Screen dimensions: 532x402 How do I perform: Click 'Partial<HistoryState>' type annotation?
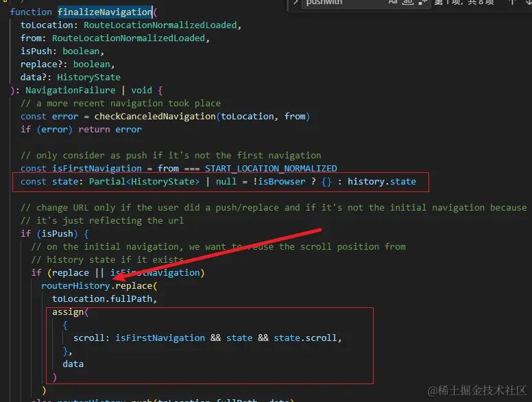pyautogui.click(x=144, y=182)
